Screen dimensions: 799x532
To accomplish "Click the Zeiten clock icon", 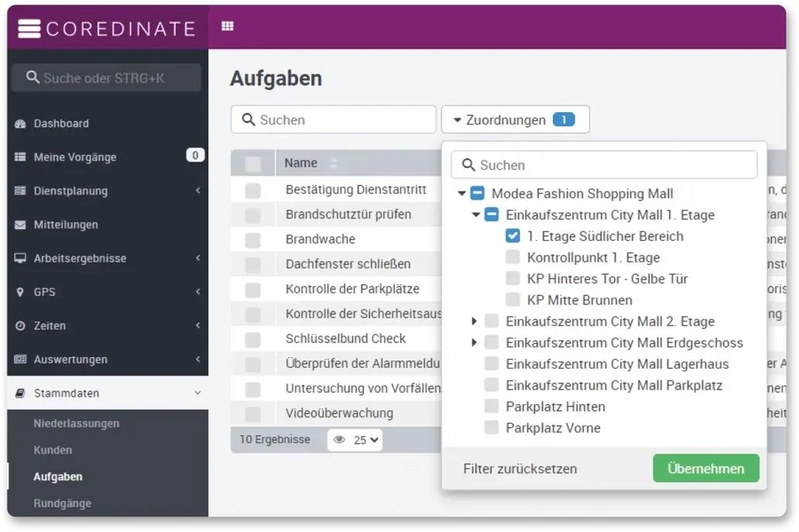I will pos(20,326).
